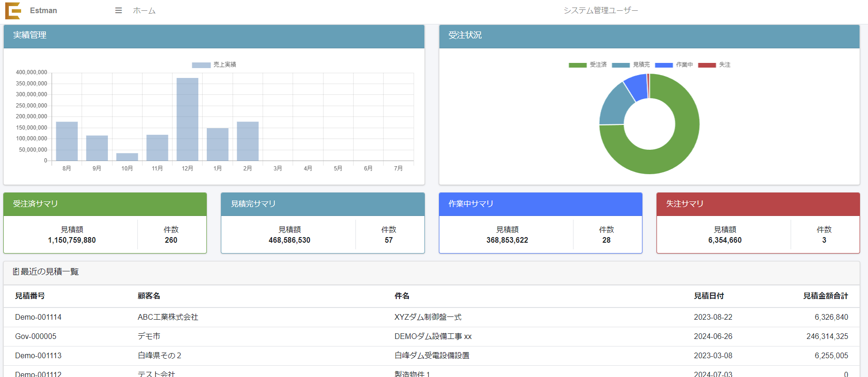Screen dimensions: 868x377
Task: Select the 10月 bar in sales chart
Action: tap(127, 157)
